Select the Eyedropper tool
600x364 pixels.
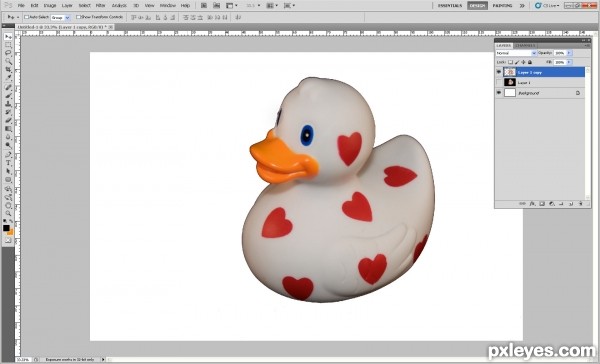point(8,78)
